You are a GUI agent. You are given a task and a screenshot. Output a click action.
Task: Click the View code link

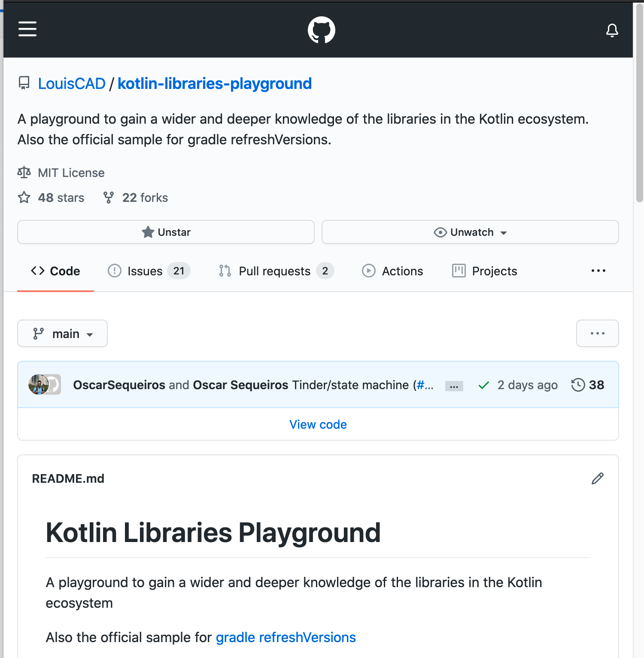tap(318, 424)
